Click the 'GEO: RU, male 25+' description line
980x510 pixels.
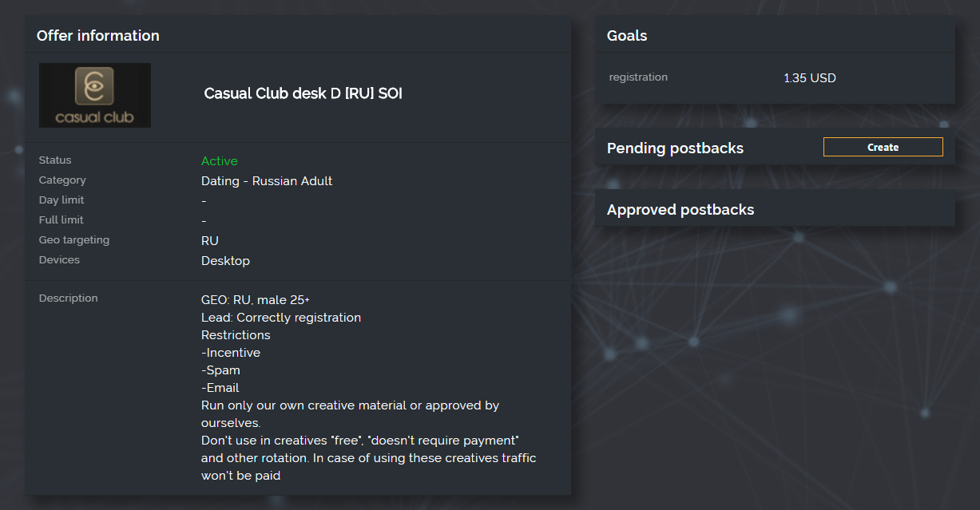click(x=256, y=300)
